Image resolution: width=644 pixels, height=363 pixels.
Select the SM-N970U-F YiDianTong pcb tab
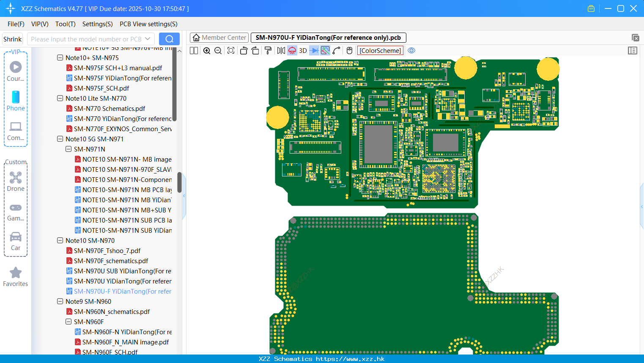click(x=328, y=38)
